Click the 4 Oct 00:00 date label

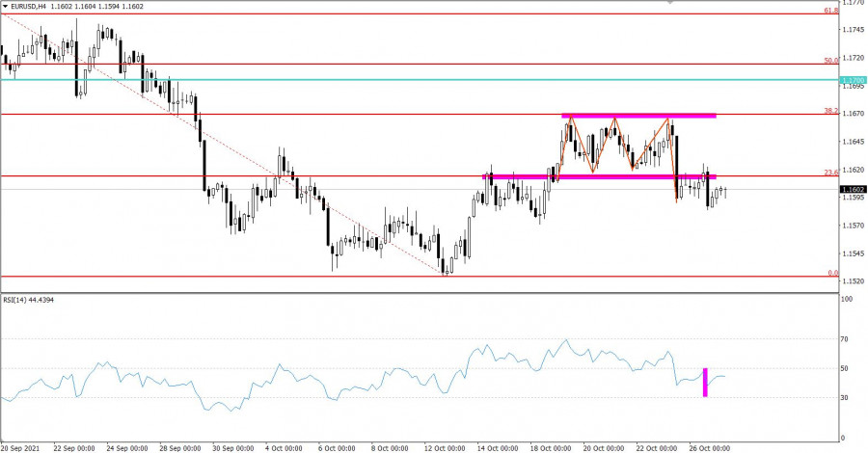284,448
